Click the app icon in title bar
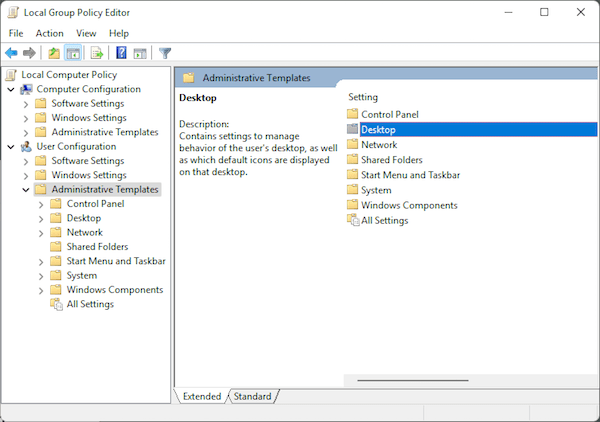The width and height of the screenshot is (600, 422). click(13, 13)
